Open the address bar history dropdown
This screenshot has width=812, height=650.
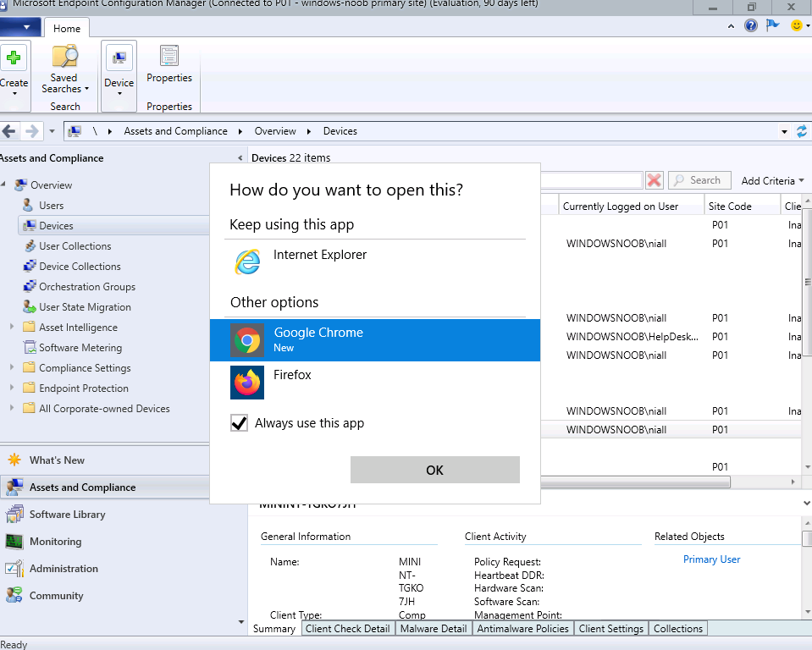pyautogui.click(x=784, y=131)
